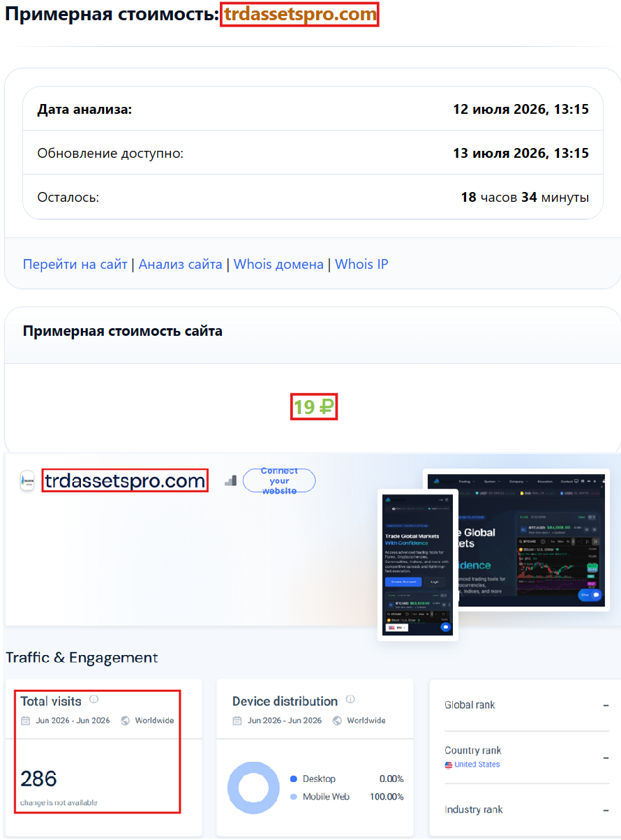Click the 'Worldwide' label in Total visits
Screen dimensions: 621x840
[155, 721]
